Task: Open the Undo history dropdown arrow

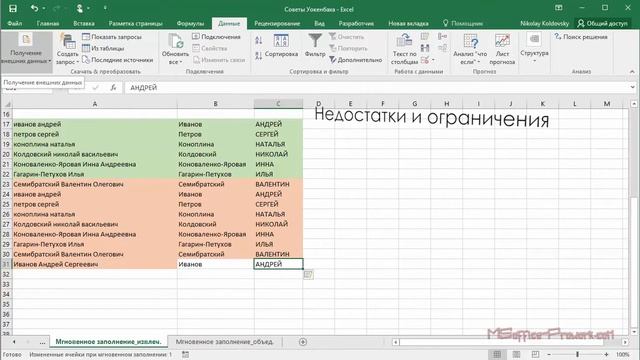Action: coord(44,8)
